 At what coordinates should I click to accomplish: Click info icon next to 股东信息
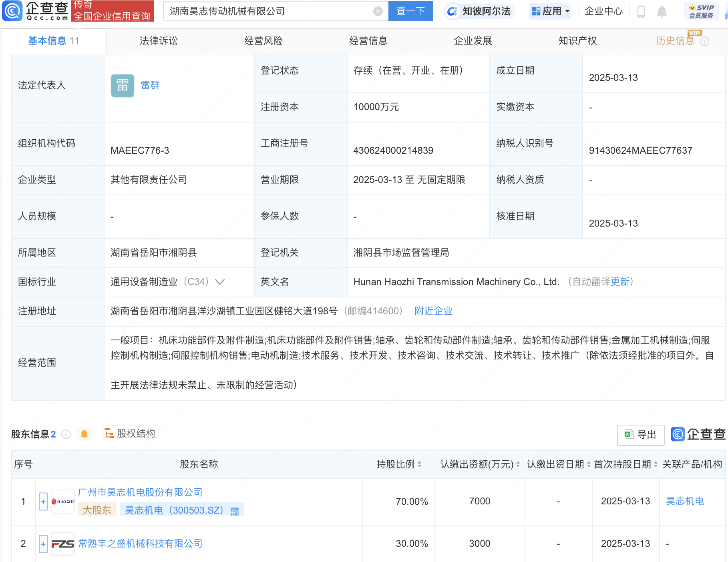(x=66, y=434)
